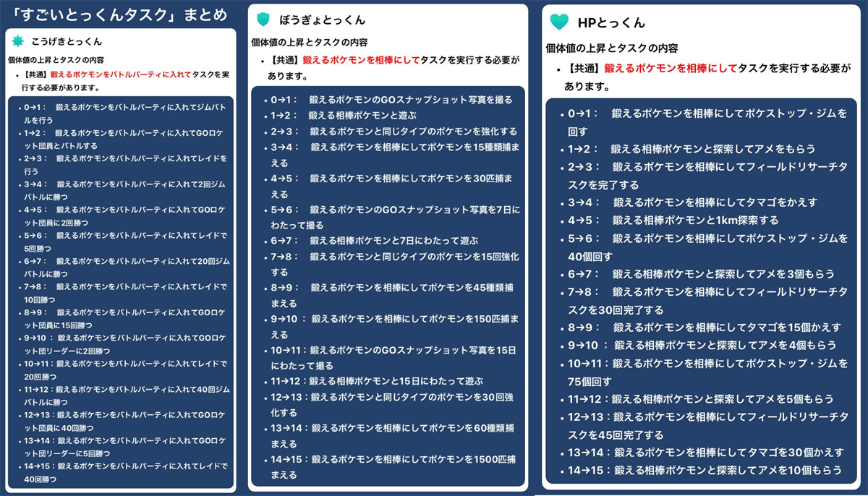
Task: Select the ぼうぎょとっくん heading text
Action: pos(321,20)
